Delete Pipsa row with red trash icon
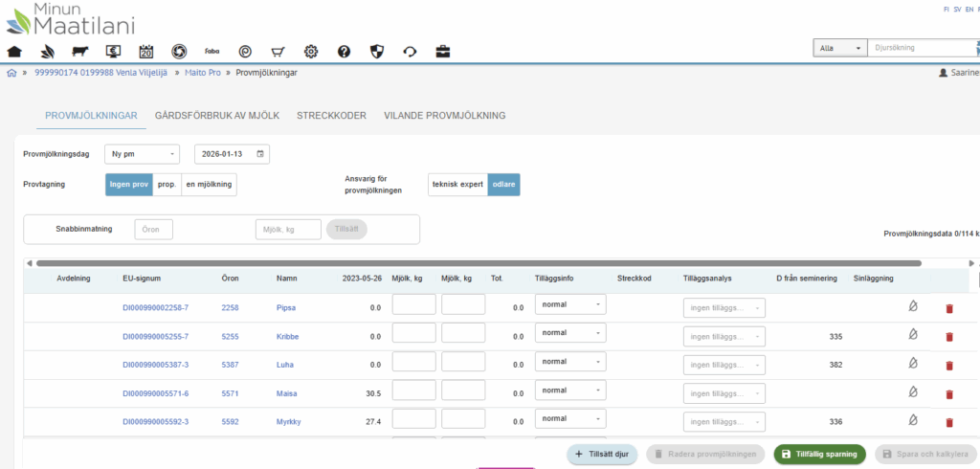The width and height of the screenshot is (980, 469). pyautogui.click(x=949, y=307)
